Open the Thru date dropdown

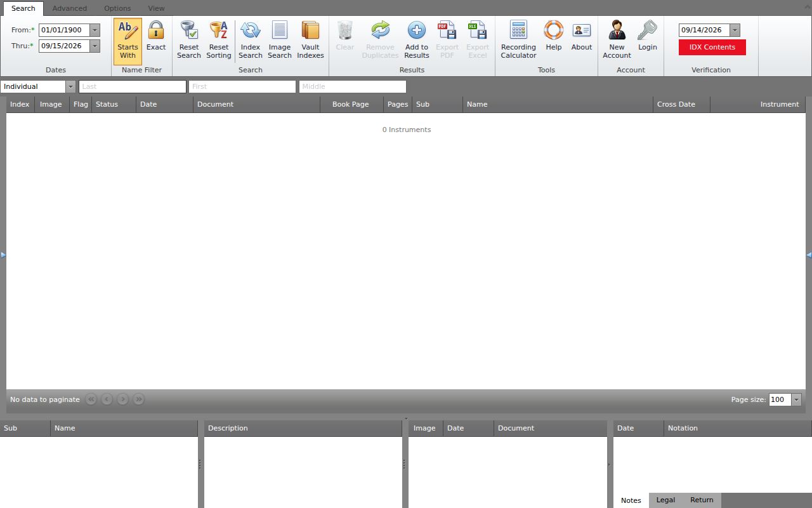[95, 46]
